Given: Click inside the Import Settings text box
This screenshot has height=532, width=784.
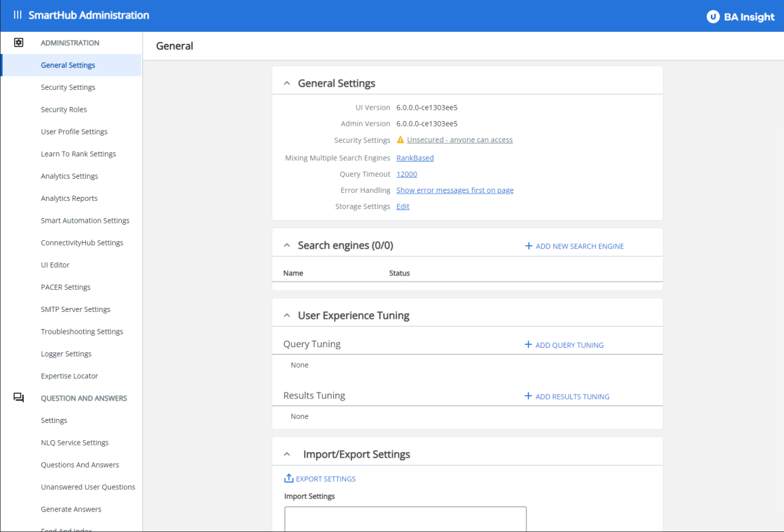Looking at the screenshot, I should tap(405, 519).
